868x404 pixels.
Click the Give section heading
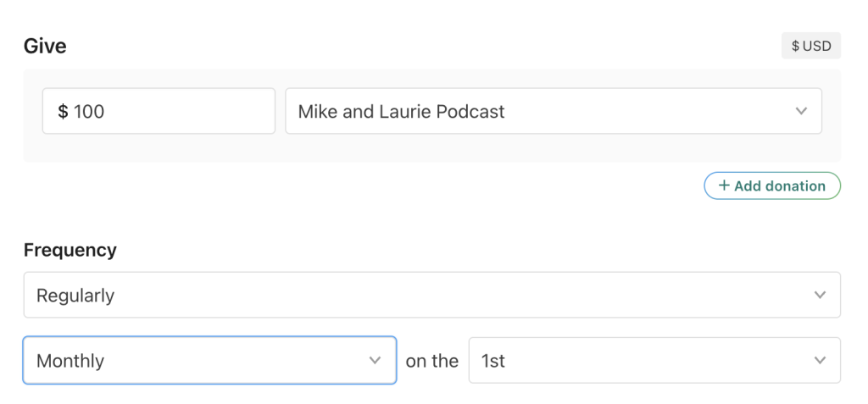point(45,47)
